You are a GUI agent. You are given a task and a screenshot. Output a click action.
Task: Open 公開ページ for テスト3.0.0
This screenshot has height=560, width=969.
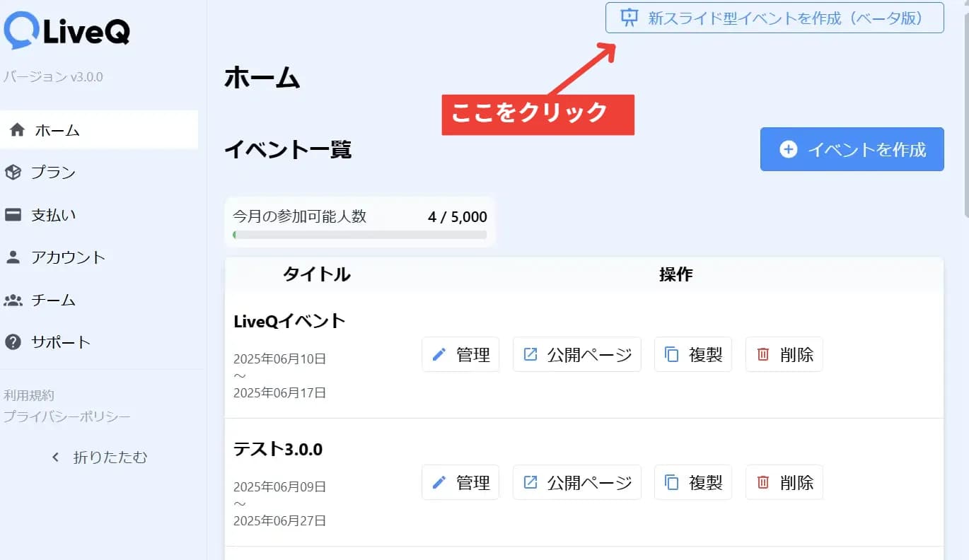(x=576, y=482)
